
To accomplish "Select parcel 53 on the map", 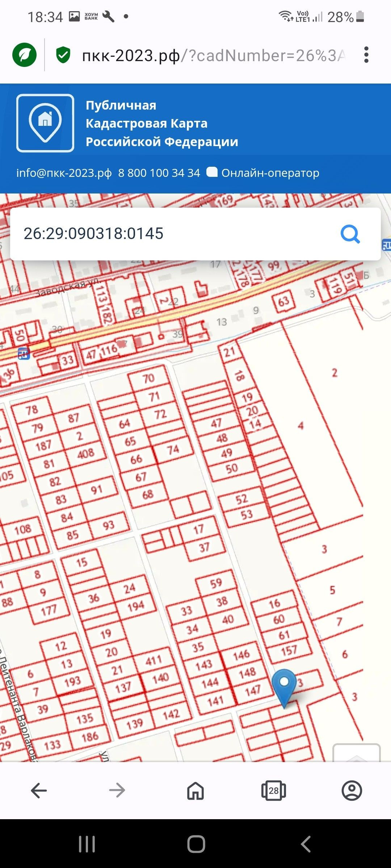I will [x=247, y=514].
